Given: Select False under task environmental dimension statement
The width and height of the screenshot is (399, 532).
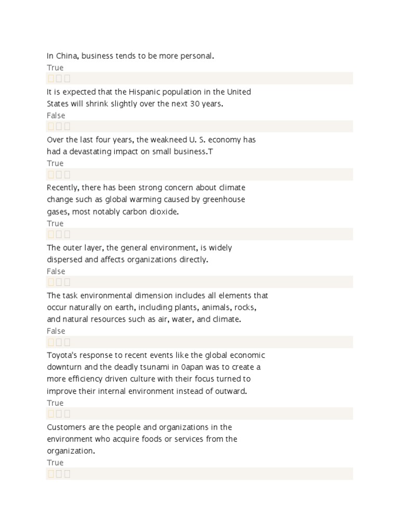Looking at the screenshot, I should pos(56,331).
